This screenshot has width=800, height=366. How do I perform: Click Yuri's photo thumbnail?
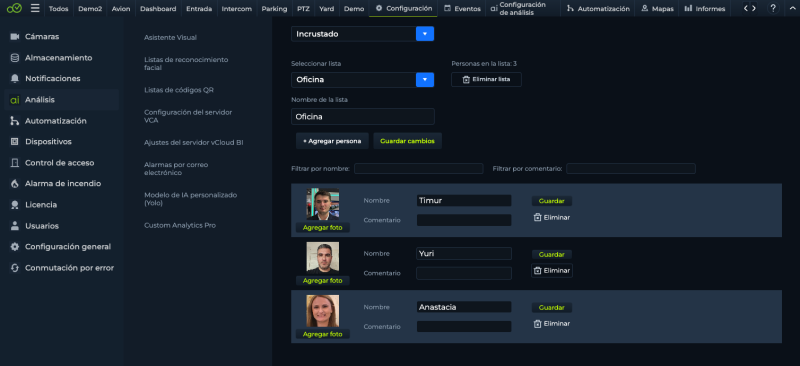pyautogui.click(x=322, y=257)
